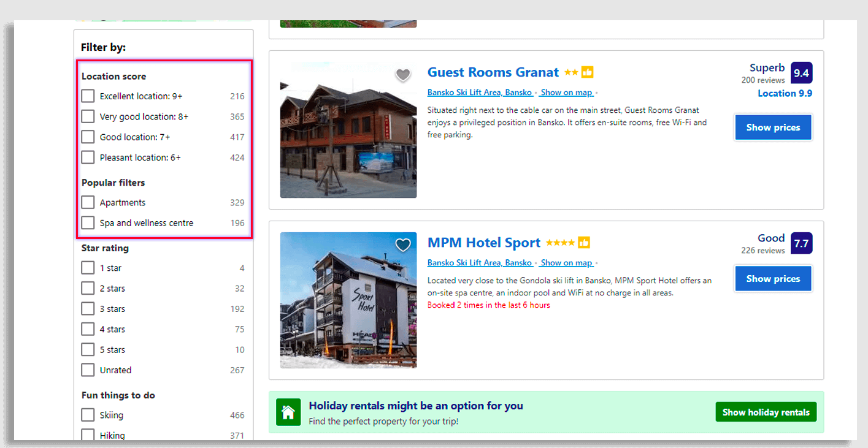Open the MPM Hotel Sport listing title

coord(484,243)
